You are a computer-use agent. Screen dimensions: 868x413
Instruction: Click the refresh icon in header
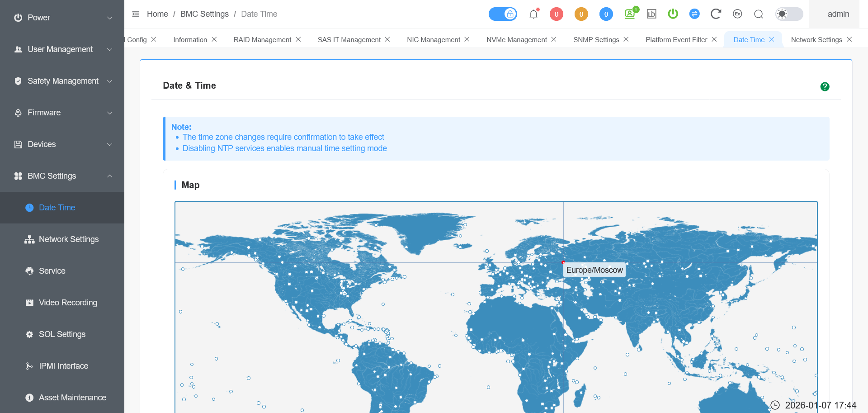pos(715,14)
